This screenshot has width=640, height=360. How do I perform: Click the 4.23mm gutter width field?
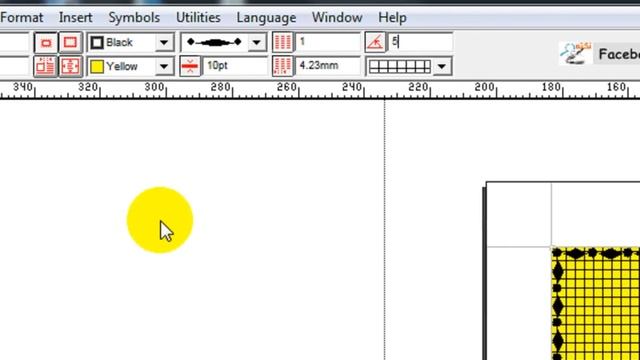tap(328, 66)
